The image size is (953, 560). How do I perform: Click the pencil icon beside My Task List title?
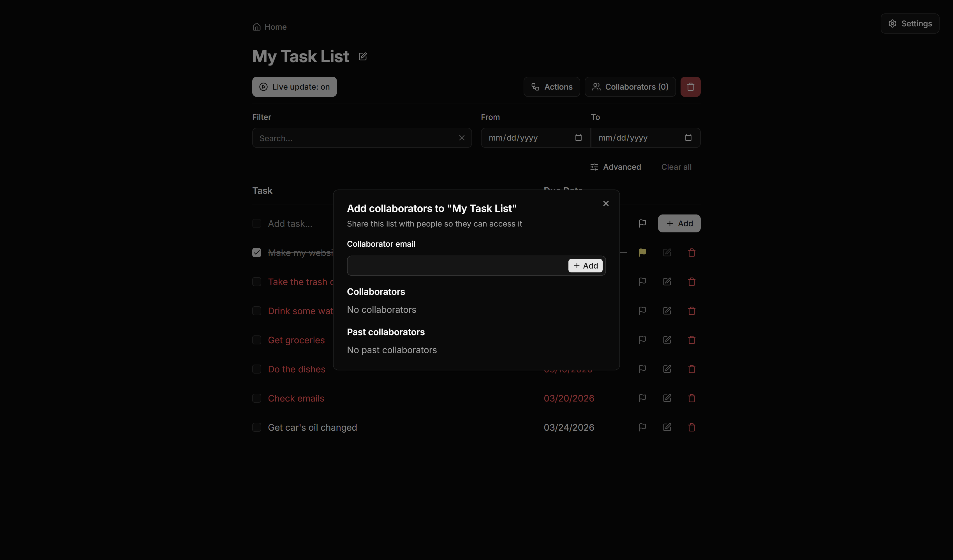[x=363, y=56]
